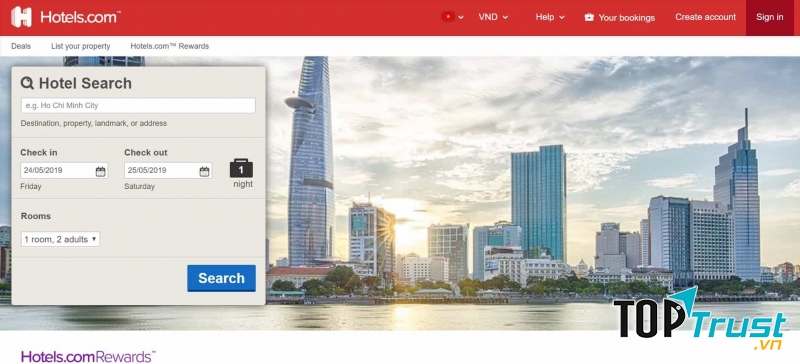The height and width of the screenshot is (364, 800).
Task: Click the Saturday label under Check out
Action: click(x=139, y=186)
